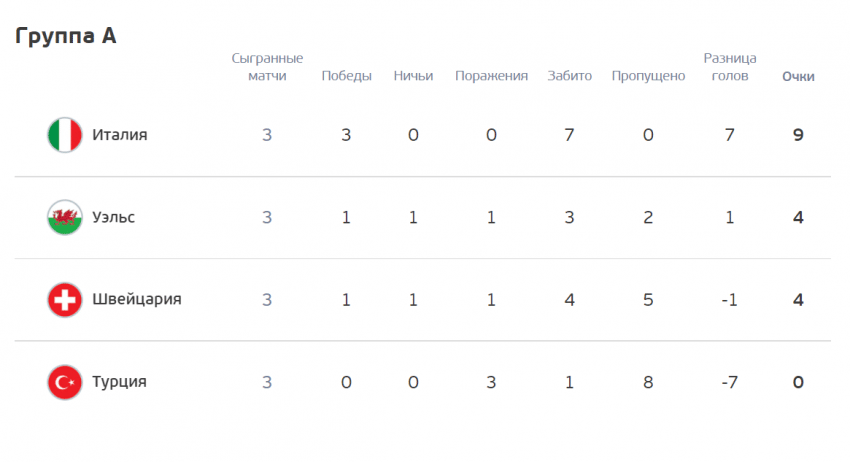Click the Turkey crescent flag icon
The height and width of the screenshot is (462, 850).
(65, 382)
